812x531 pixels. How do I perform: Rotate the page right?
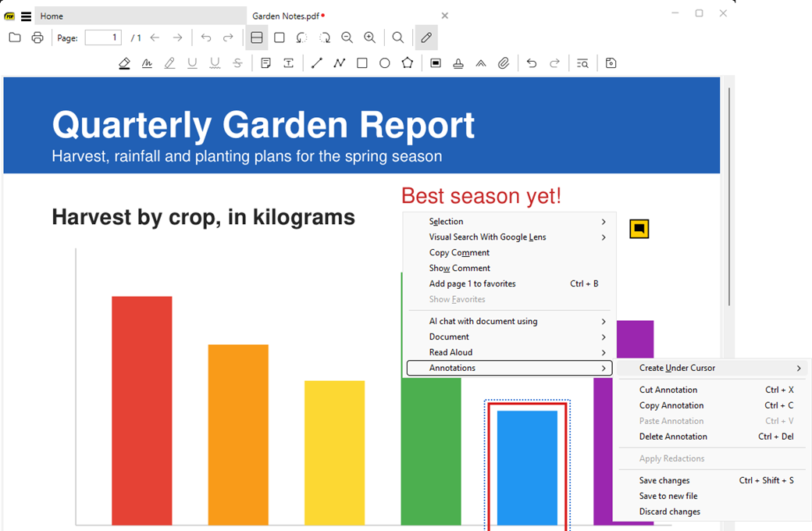click(x=325, y=37)
